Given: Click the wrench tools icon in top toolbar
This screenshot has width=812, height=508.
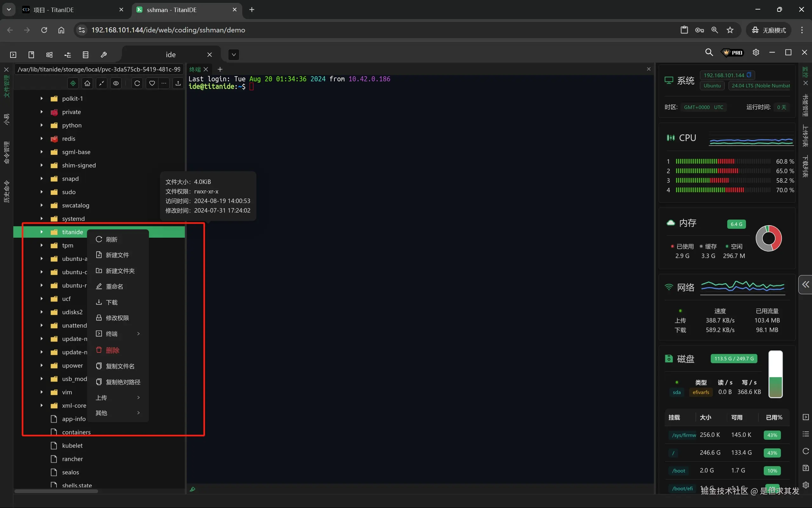Looking at the screenshot, I should (x=104, y=55).
